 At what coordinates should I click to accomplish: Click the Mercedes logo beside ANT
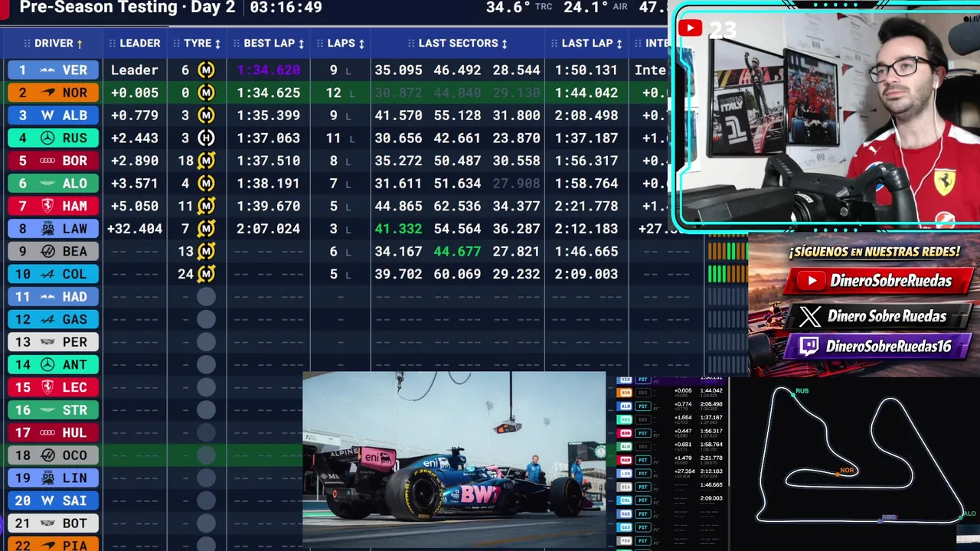47,364
